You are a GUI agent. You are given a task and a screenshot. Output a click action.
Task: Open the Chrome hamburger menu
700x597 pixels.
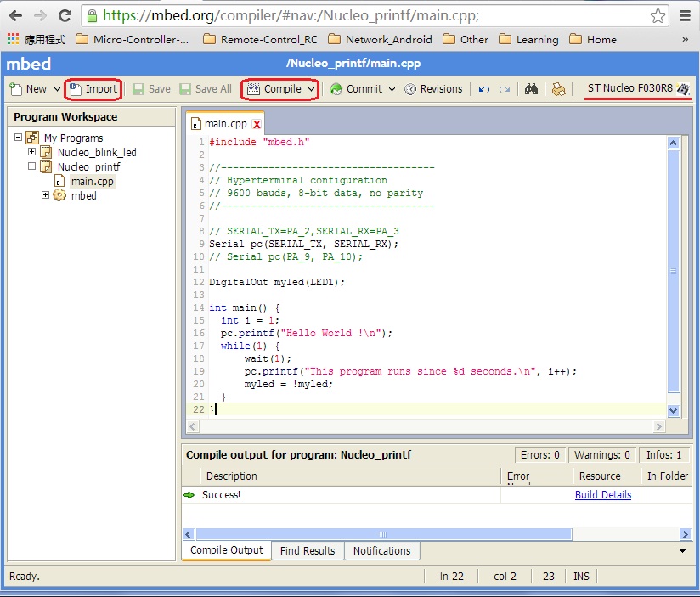click(686, 16)
